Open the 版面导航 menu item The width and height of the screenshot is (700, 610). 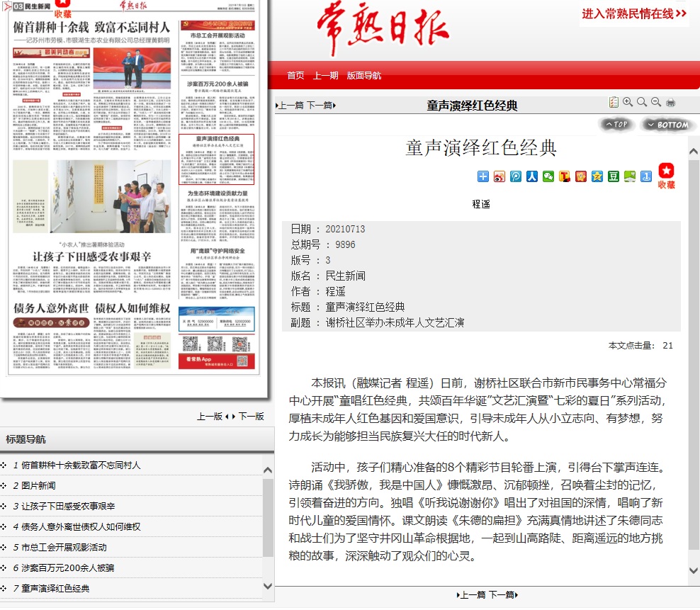[364, 76]
